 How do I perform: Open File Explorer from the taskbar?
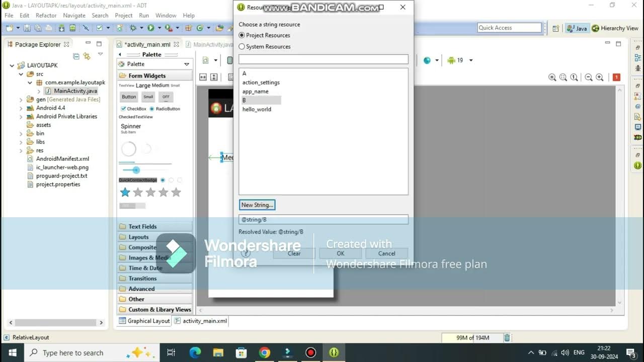point(218,352)
